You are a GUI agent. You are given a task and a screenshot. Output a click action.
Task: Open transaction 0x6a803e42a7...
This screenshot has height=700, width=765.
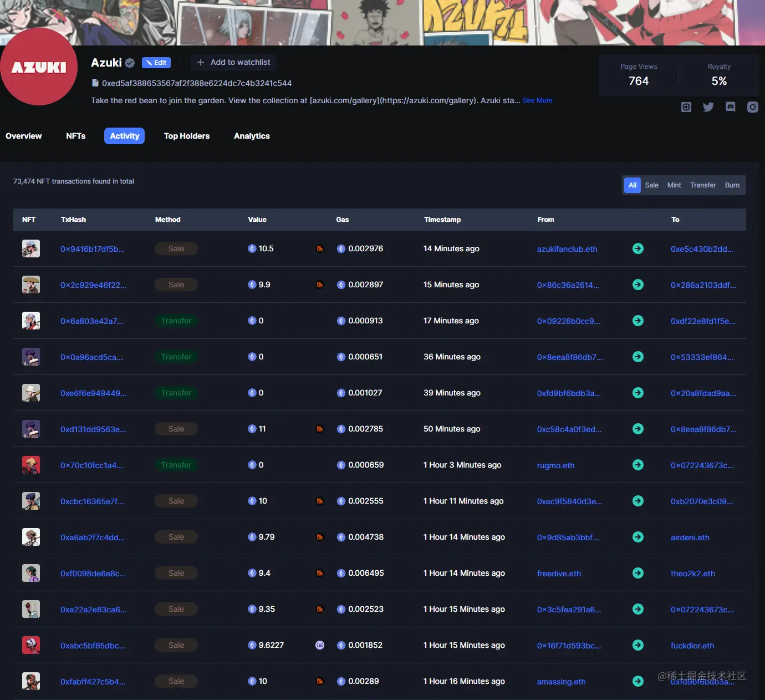tap(92, 321)
